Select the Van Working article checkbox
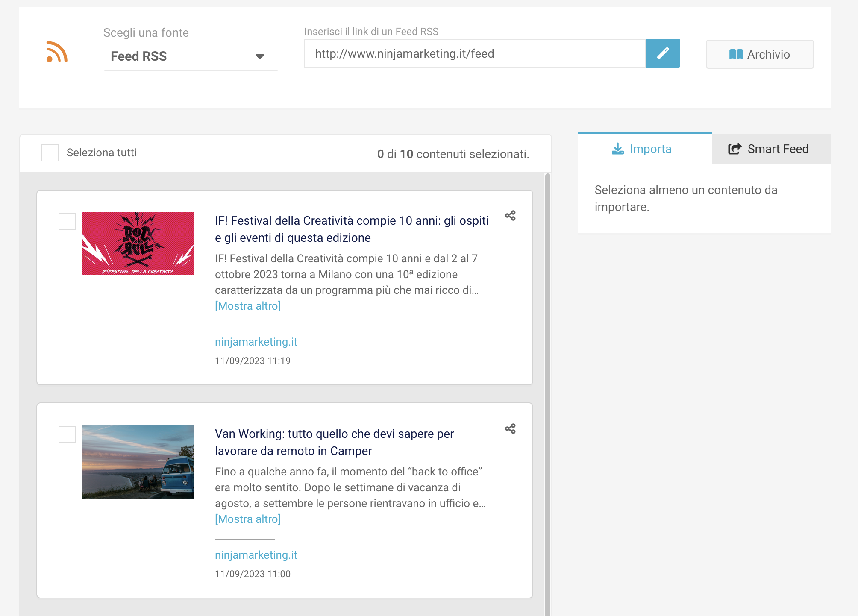 pos(67,434)
